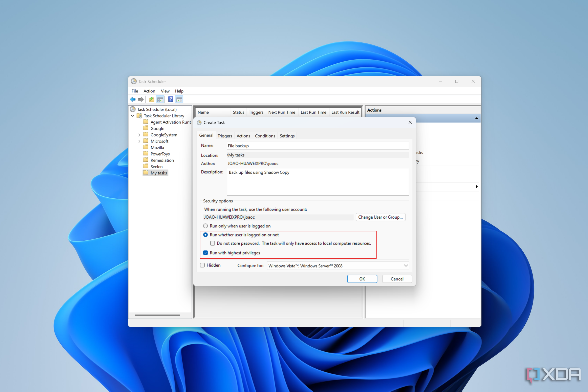This screenshot has height=392, width=588.
Task: Select the My tasks folder in the tree
Action: point(158,173)
